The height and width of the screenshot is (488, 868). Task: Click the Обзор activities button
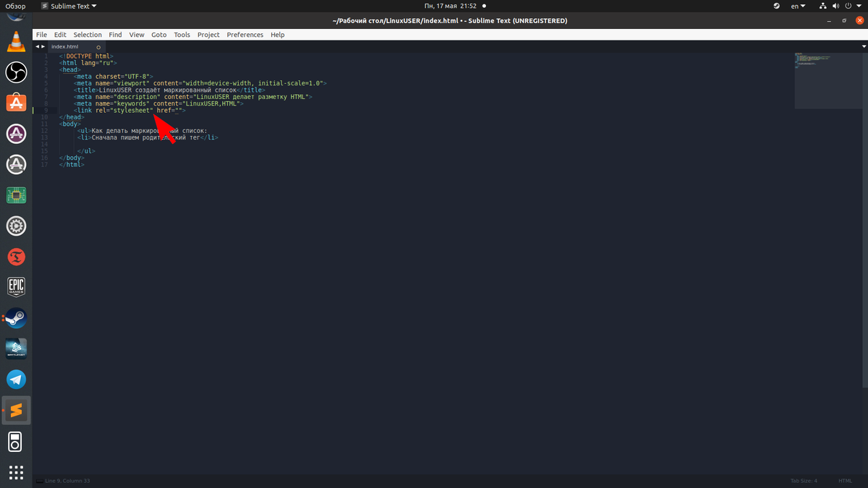click(x=16, y=6)
